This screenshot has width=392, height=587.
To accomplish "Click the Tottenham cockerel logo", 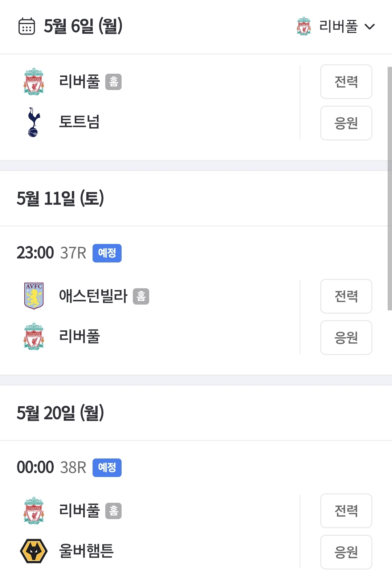I will (33, 122).
